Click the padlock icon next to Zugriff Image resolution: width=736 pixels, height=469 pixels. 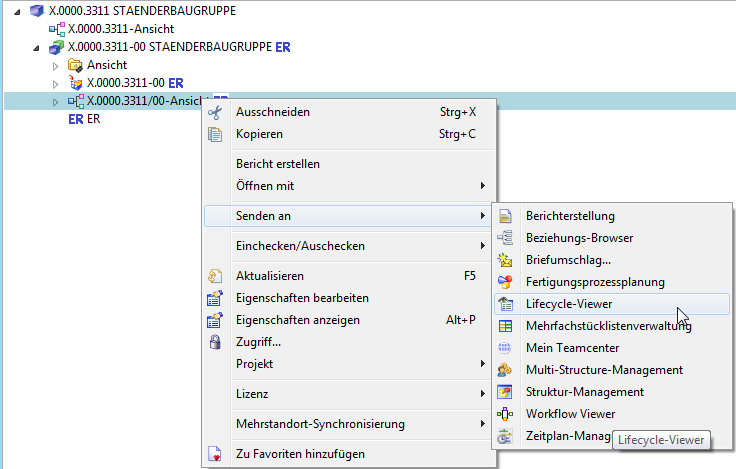click(214, 342)
